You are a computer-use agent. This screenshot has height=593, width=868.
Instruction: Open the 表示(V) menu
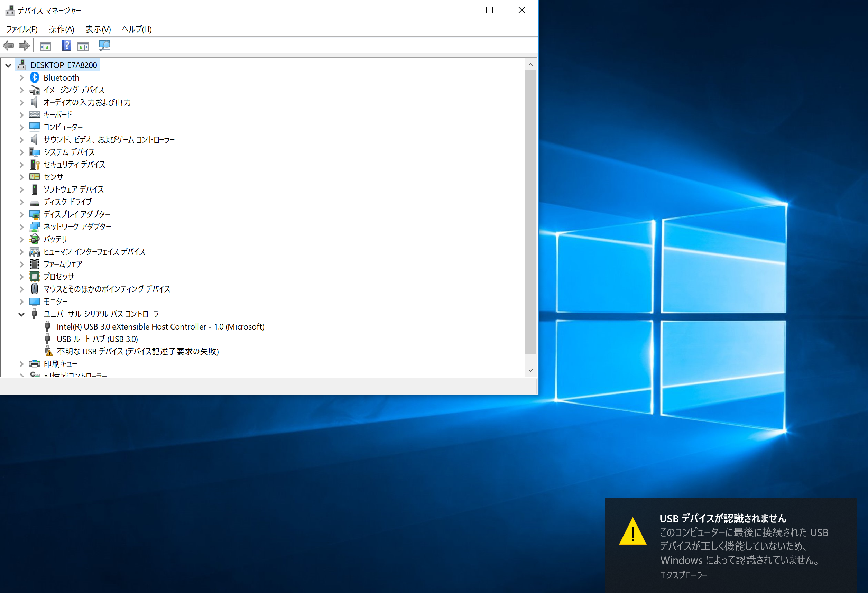coord(98,29)
